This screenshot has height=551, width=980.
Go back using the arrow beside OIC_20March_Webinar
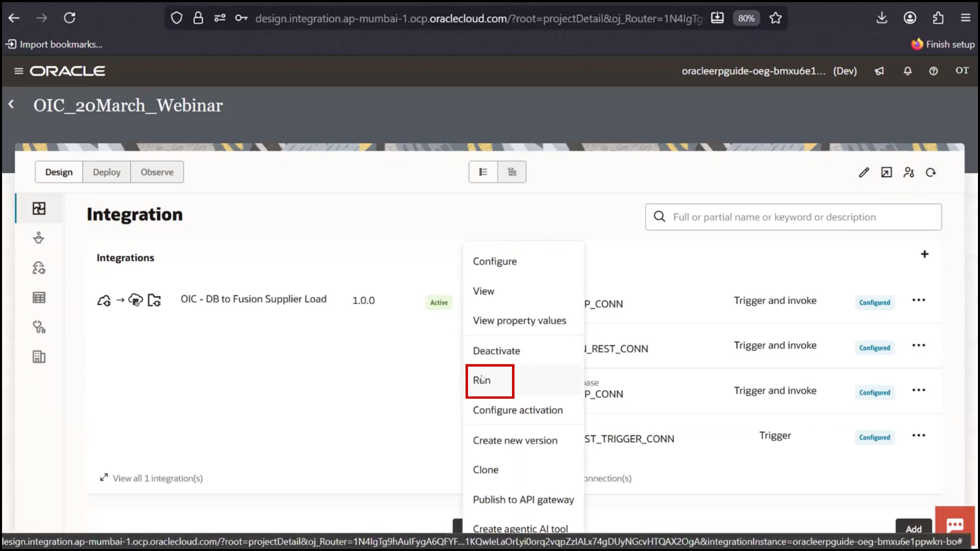point(11,105)
